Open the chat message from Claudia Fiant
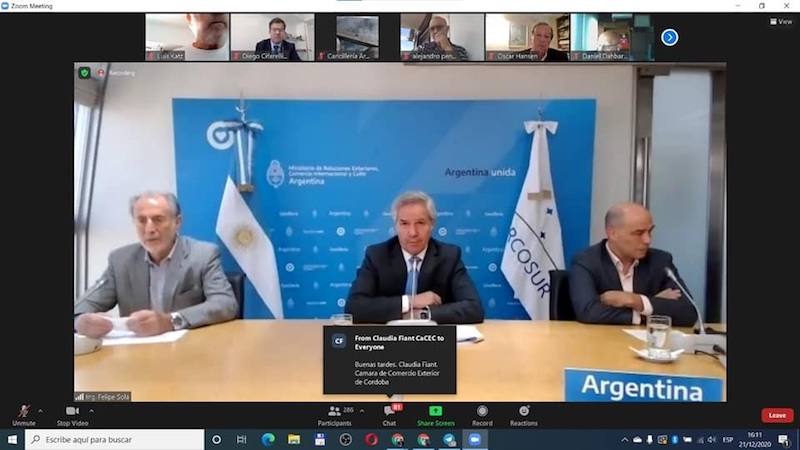The height and width of the screenshot is (450, 800). 389,359
